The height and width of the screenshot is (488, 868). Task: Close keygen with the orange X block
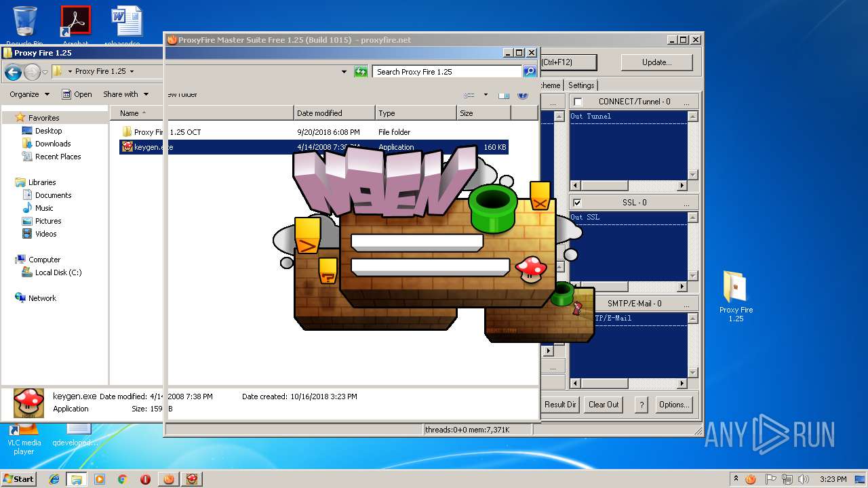(540, 195)
